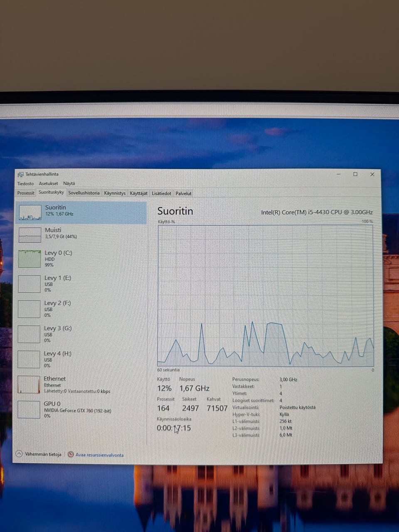Select the Suorituskyky tab
The width and height of the screenshot is (399, 532).
[51, 192]
